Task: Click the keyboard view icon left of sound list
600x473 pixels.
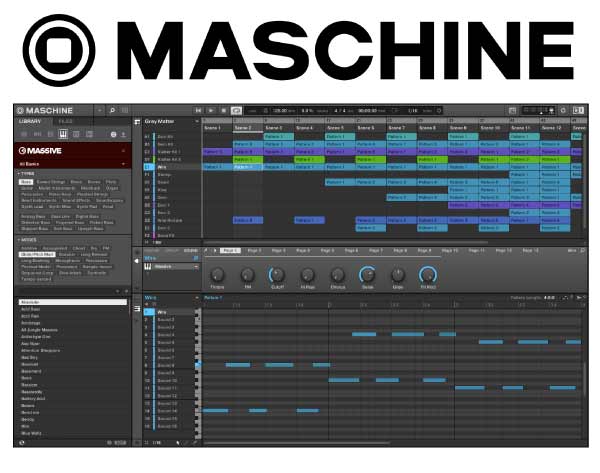Action: 137,308
